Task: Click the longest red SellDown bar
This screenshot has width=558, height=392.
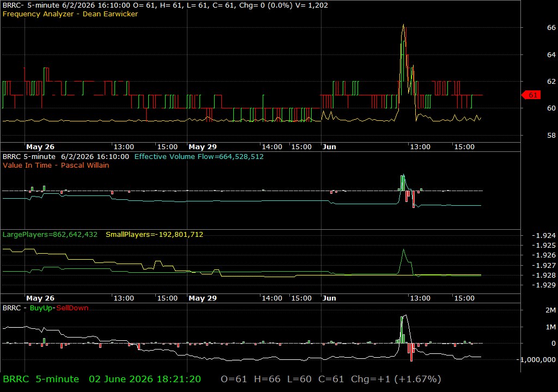Action: pos(411,352)
